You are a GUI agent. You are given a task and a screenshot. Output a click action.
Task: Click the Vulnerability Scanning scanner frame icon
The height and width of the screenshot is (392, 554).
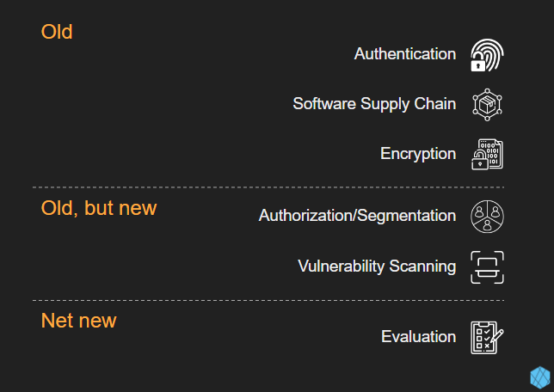pos(487,267)
